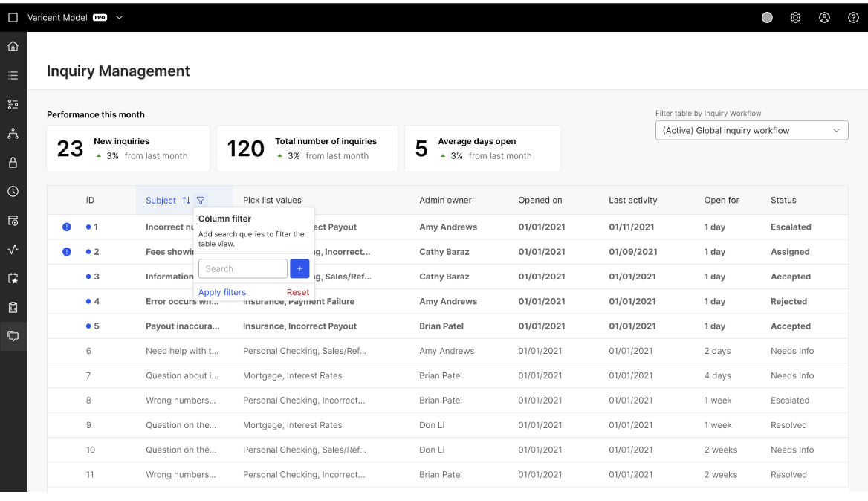This screenshot has width=868, height=501.
Task: Open the Home icon in the sidebar
Action: pos(13,47)
